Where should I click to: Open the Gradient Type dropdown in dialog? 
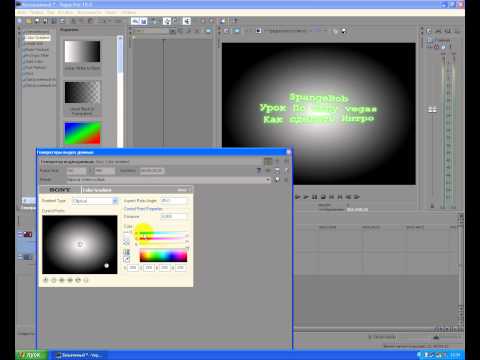tap(95, 201)
